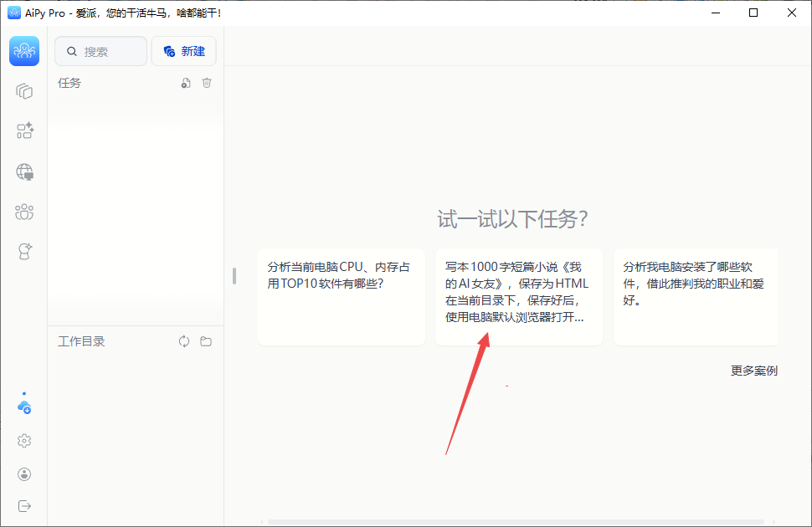Open the working directory folder icon
The width and height of the screenshot is (812, 527).
tap(206, 341)
